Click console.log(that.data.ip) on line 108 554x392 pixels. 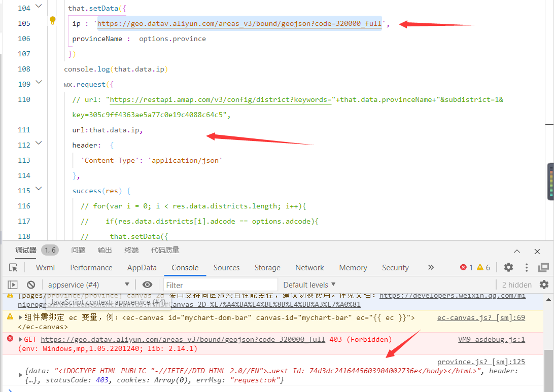click(116, 69)
